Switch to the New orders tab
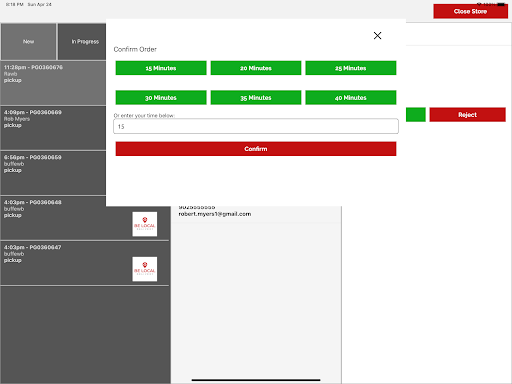 pos(29,42)
